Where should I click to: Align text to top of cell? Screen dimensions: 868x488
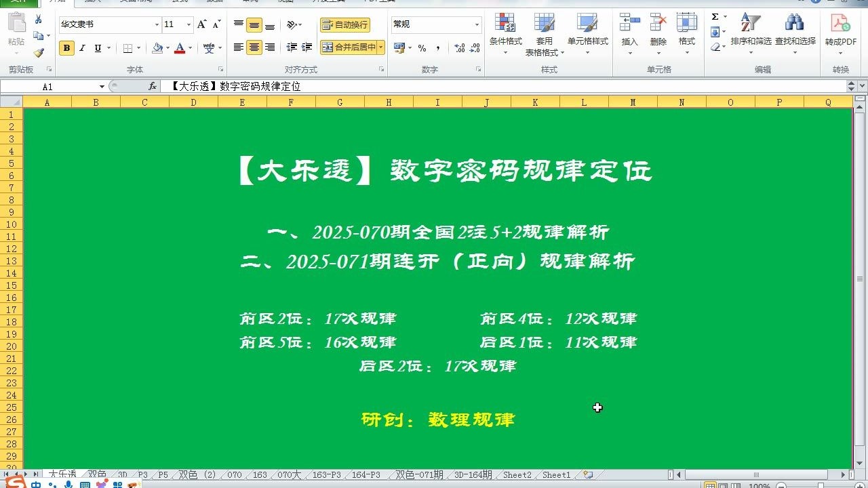pos(239,25)
